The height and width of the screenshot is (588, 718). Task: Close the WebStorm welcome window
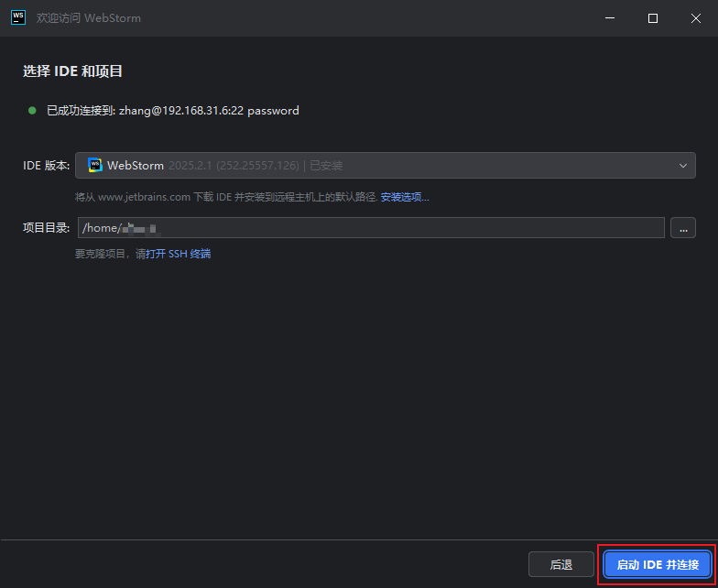pyautogui.click(x=695, y=18)
